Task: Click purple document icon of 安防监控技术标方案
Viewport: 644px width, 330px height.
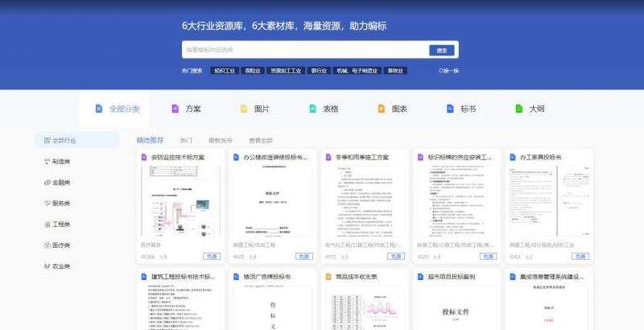Action: click(x=144, y=157)
